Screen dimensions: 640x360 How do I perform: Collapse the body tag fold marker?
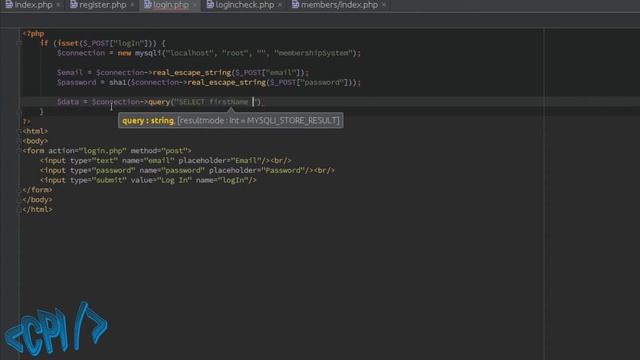(19, 141)
